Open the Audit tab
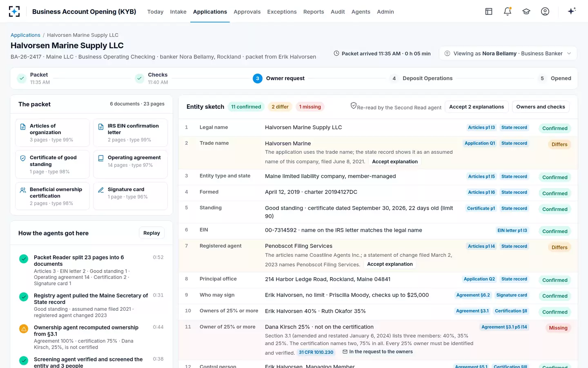The height and width of the screenshot is (368, 588). tap(338, 12)
